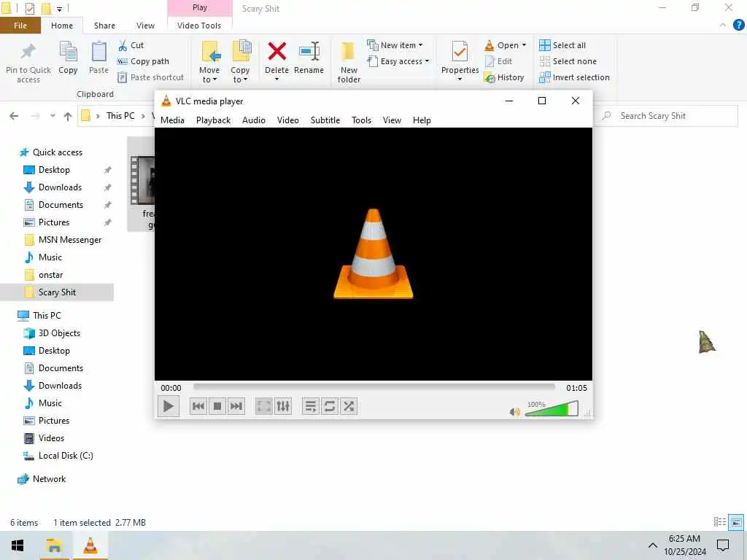
Task: Open the VLC Media menu
Action: pos(172,120)
